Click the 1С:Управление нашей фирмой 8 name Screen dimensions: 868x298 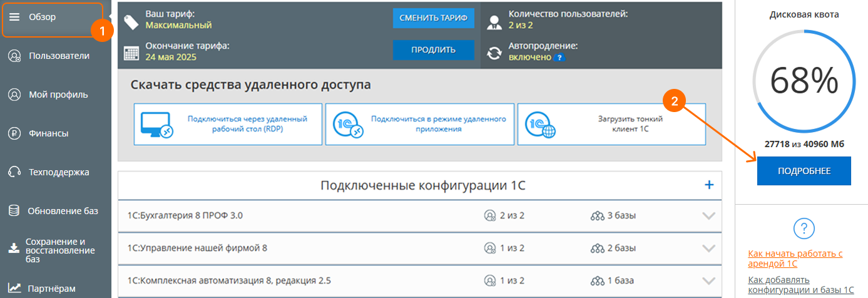197,248
